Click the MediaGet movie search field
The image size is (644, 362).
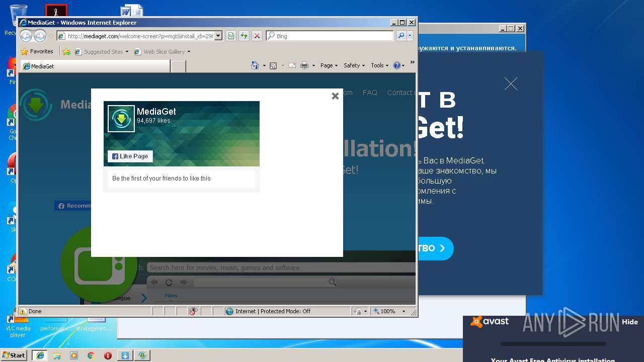(x=282, y=267)
